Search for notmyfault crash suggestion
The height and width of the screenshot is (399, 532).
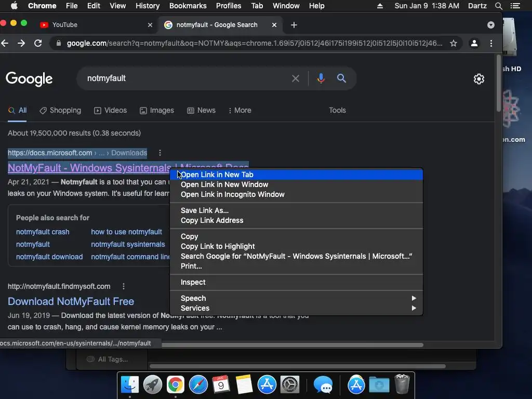pos(43,232)
